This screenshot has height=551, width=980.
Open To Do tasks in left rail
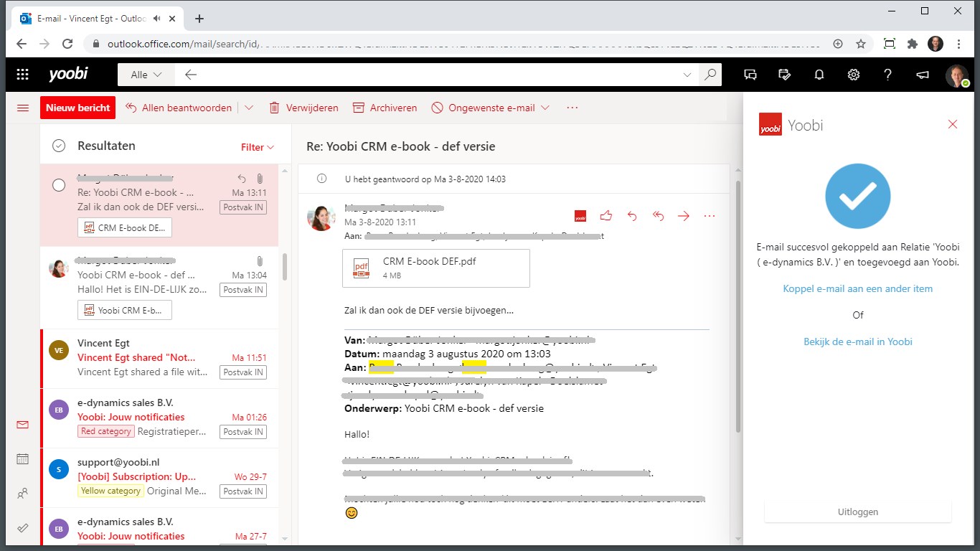[22, 528]
